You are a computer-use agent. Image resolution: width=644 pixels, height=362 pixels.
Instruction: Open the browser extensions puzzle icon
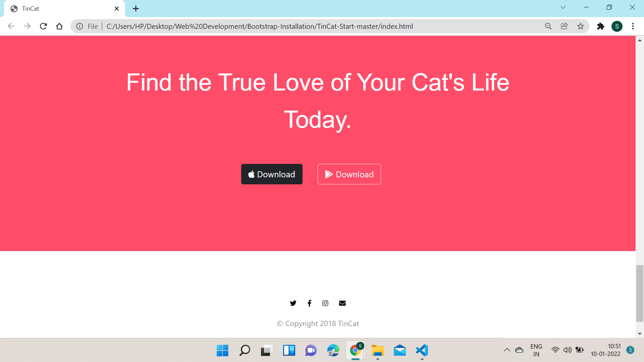[601, 26]
